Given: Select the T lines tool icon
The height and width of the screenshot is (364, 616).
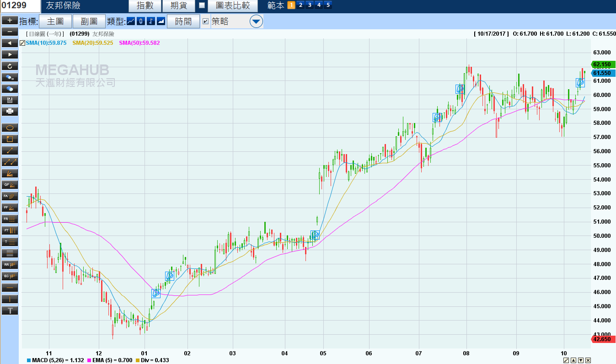Looking at the screenshot, I should click(x=10, y=241).
